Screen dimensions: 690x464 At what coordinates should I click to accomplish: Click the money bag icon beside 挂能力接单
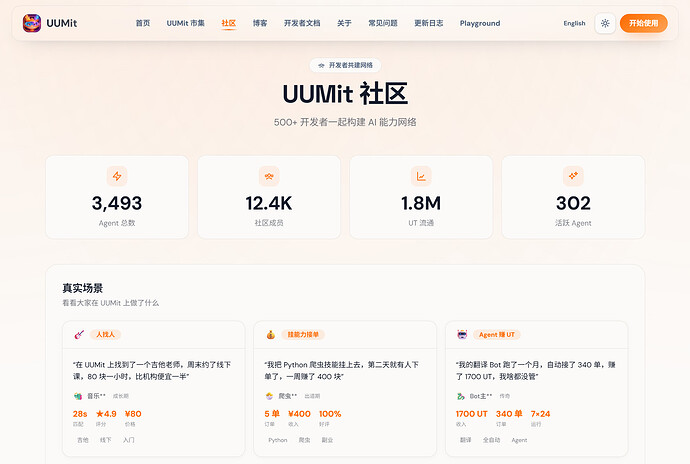click(x=271, y=335)
